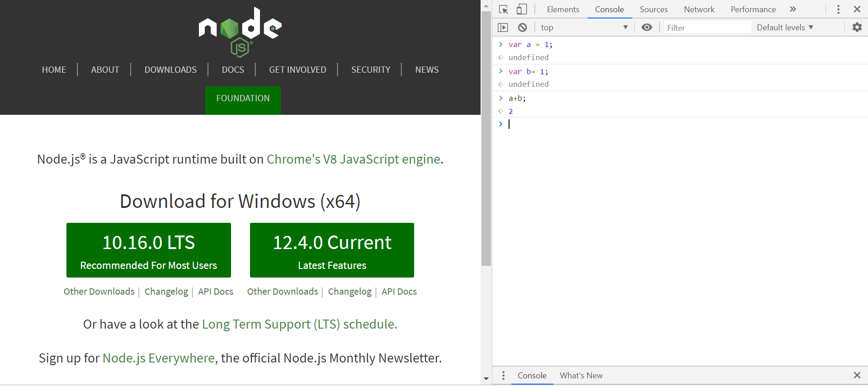Show more DevTools tabs via the chevron

tap(793, 9)
